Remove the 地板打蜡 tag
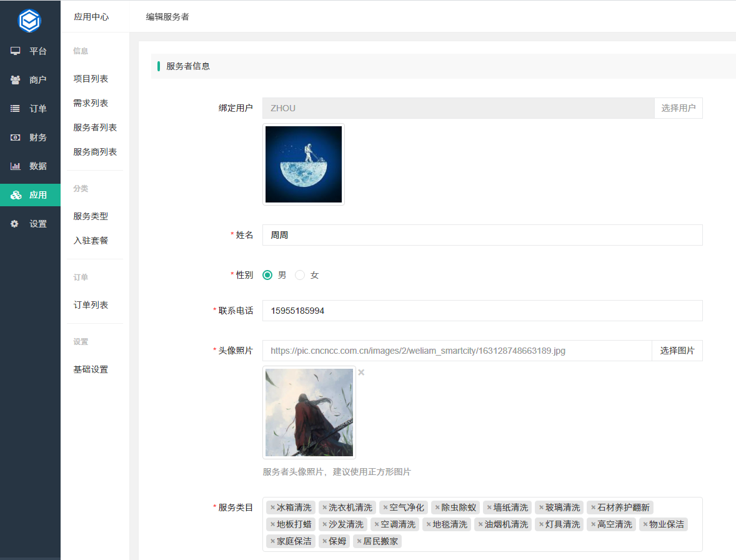The height and width of the screenshot is (560, 736). 272,524
